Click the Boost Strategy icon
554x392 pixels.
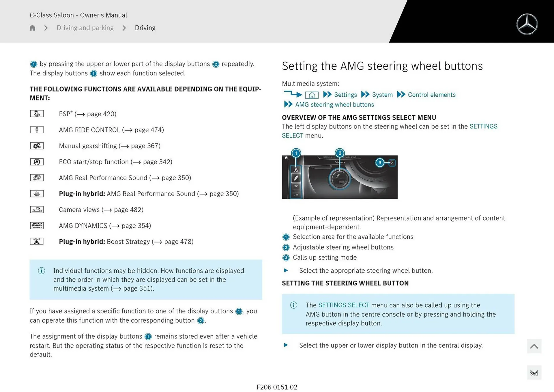point(37,241)
